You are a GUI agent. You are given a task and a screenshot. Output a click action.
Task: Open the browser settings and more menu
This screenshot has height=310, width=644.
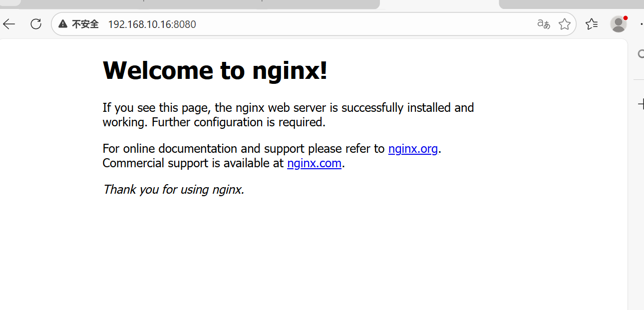pos(641,24)
